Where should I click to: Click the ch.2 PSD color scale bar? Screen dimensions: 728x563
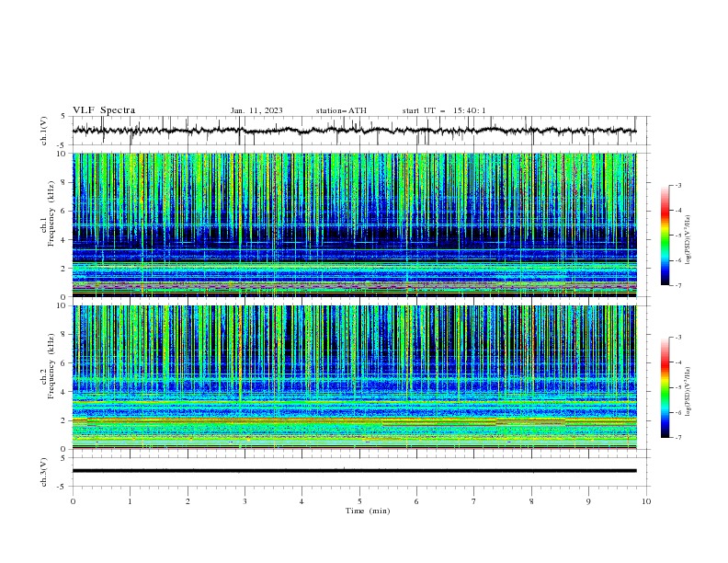665,387
